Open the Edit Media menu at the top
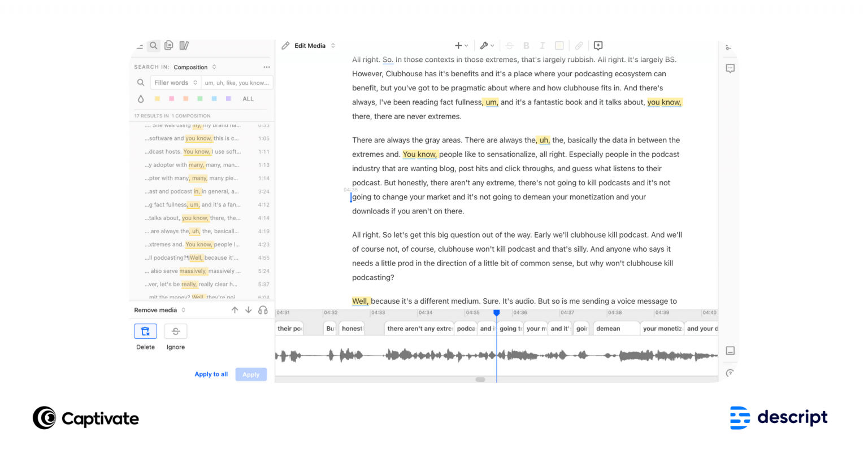The image size is (868, 454). (310, 46)
